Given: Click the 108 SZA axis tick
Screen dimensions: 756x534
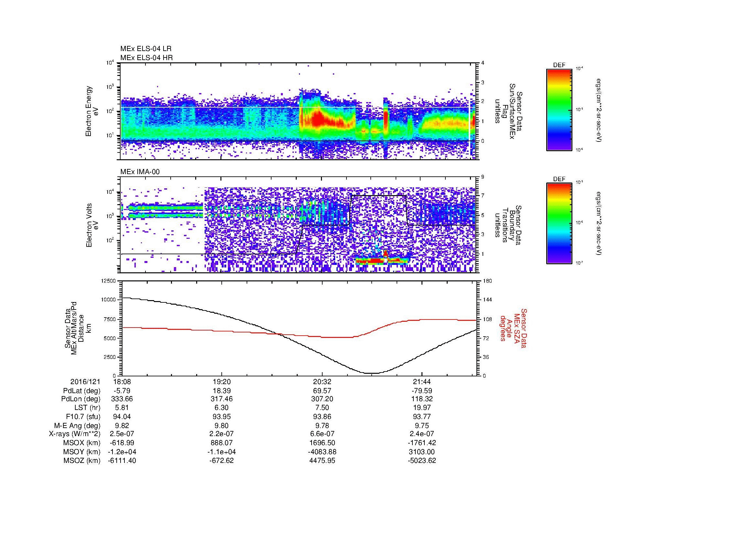Looking at the screenshot, I should coord(487,319).
